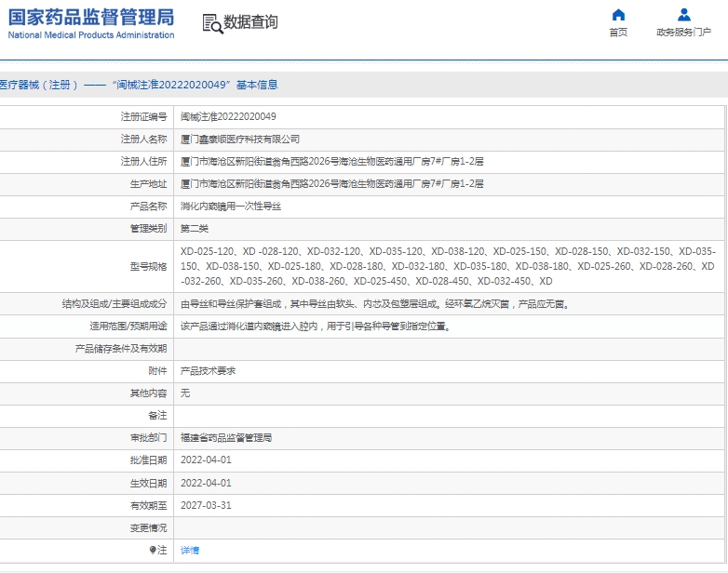Click expiry date 2027-03-31

click(206, 505)
